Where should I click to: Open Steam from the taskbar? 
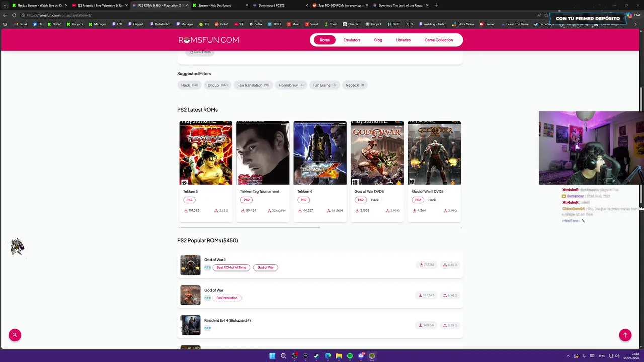[x=316, y=356]
